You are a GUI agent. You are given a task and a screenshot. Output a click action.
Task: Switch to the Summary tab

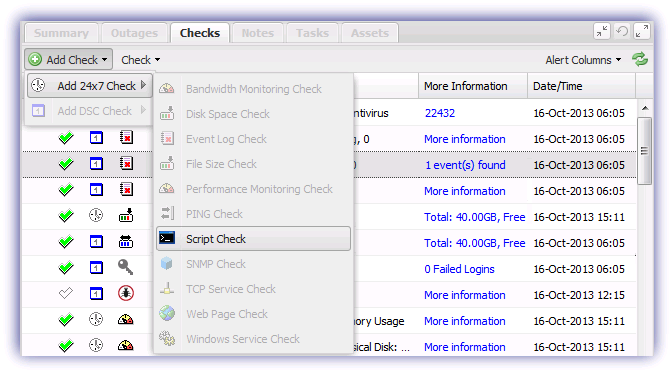tap(61, 33)
